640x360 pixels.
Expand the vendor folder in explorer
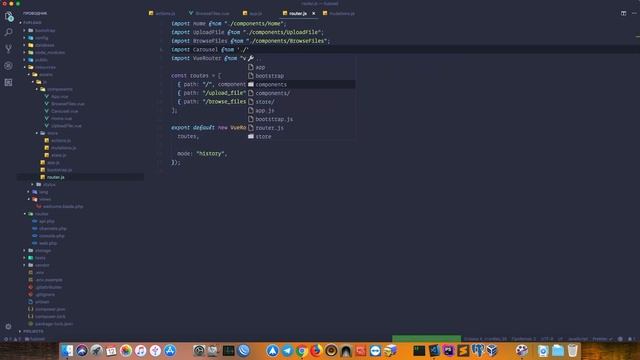42,265
